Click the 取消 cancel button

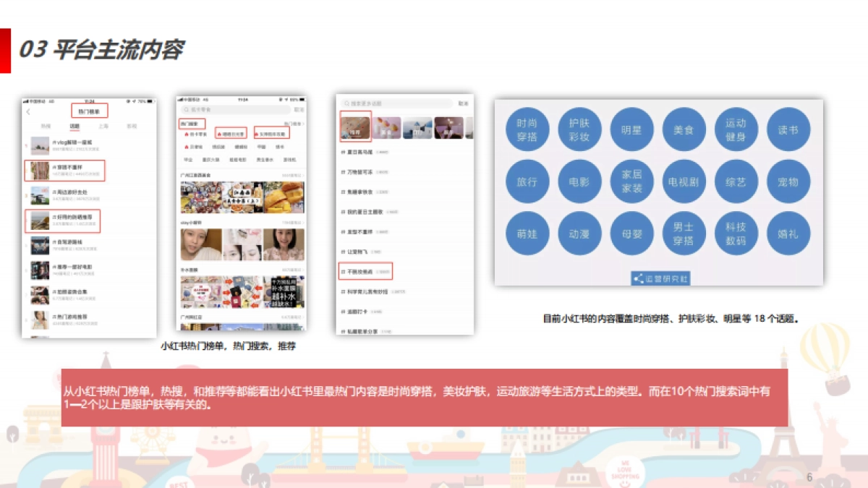464,103
